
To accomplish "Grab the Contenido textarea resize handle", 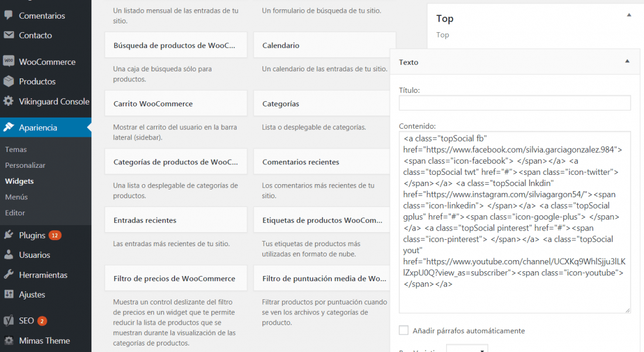I will coord(628,310).
